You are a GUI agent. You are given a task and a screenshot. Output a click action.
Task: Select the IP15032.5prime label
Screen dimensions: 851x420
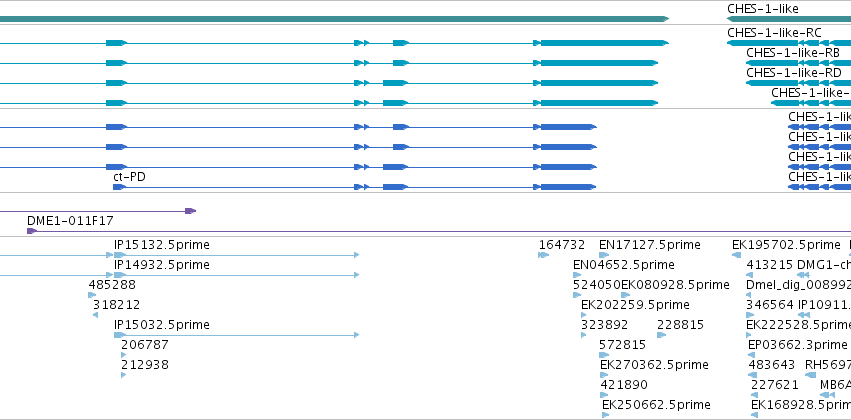162,324
